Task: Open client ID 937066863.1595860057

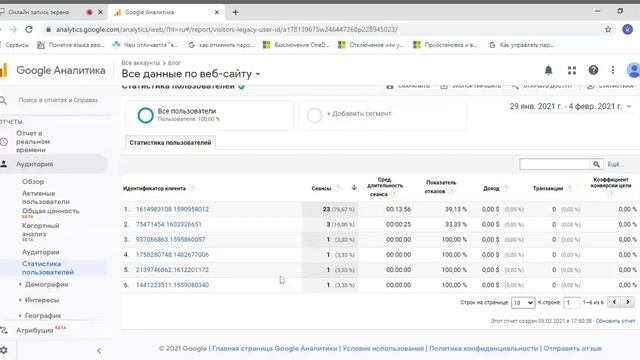Action: (171, 239)
